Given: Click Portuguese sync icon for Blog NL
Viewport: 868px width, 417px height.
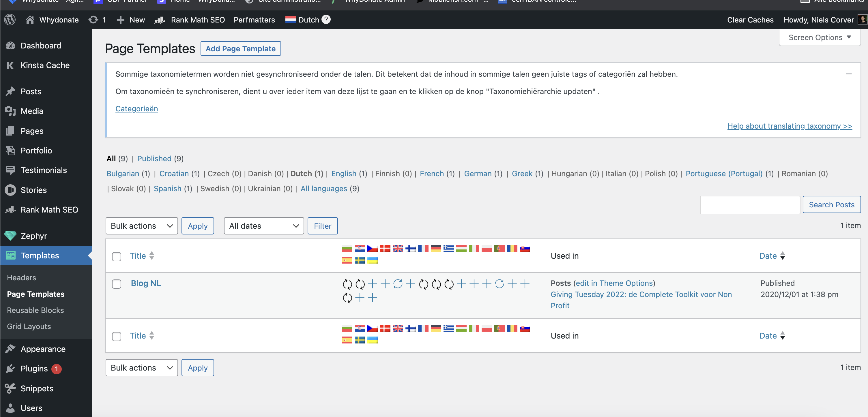Looking at the screenshot, I should pos(500,284).
